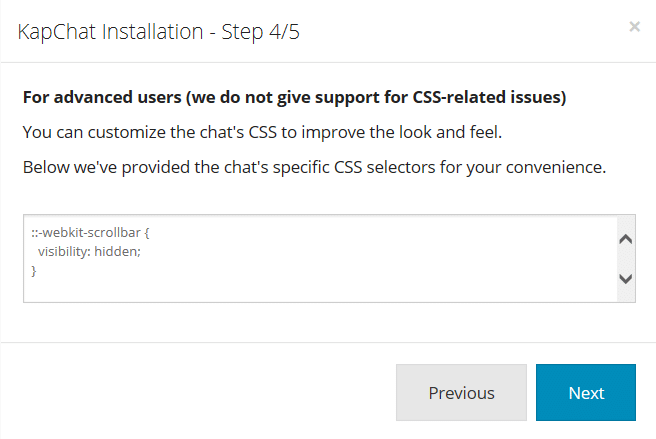Image resolution: width=656 pixels, height=439 pixels.
Task: Place cursor on the closing brace line
Action: 34,271
